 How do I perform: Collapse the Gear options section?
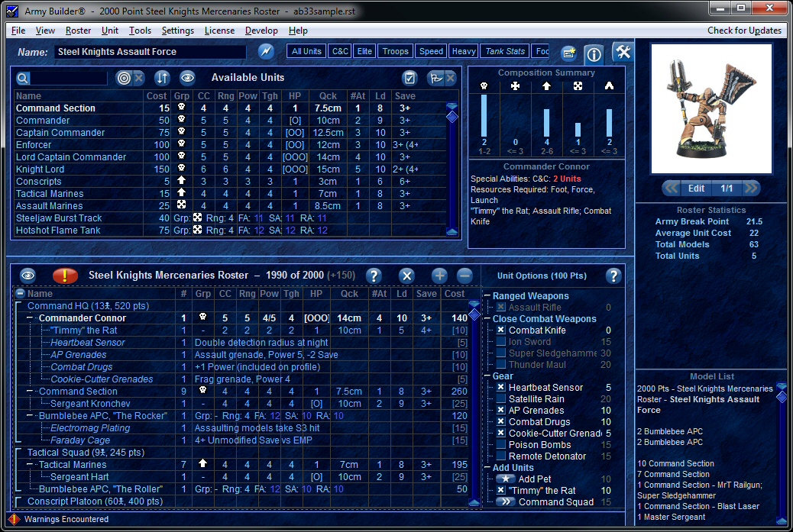pyautogui.click(x=487, y=376)
